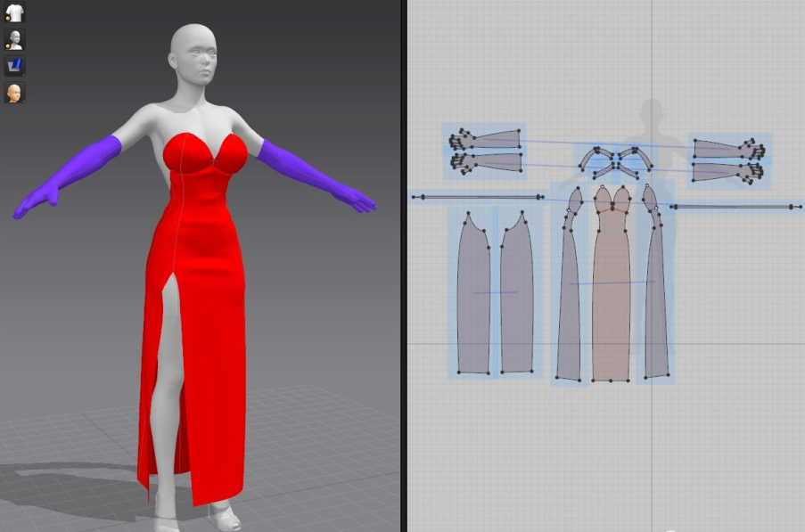This screenshot has width=805, height=532.
Task: Select the leftmost back skirt panel pattern
Action: coord(473,298)
